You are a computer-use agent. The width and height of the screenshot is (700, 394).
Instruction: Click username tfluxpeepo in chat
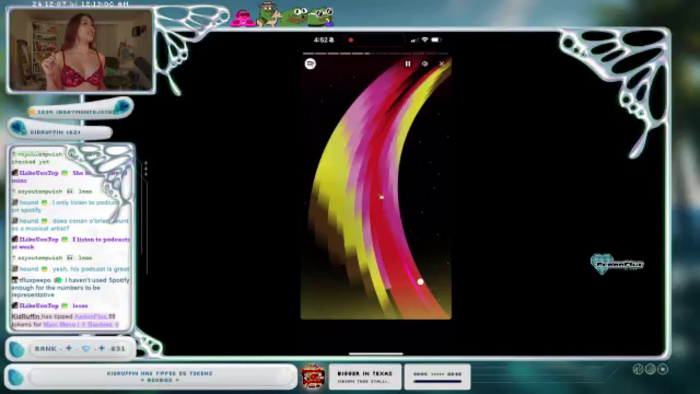[35, 280]
